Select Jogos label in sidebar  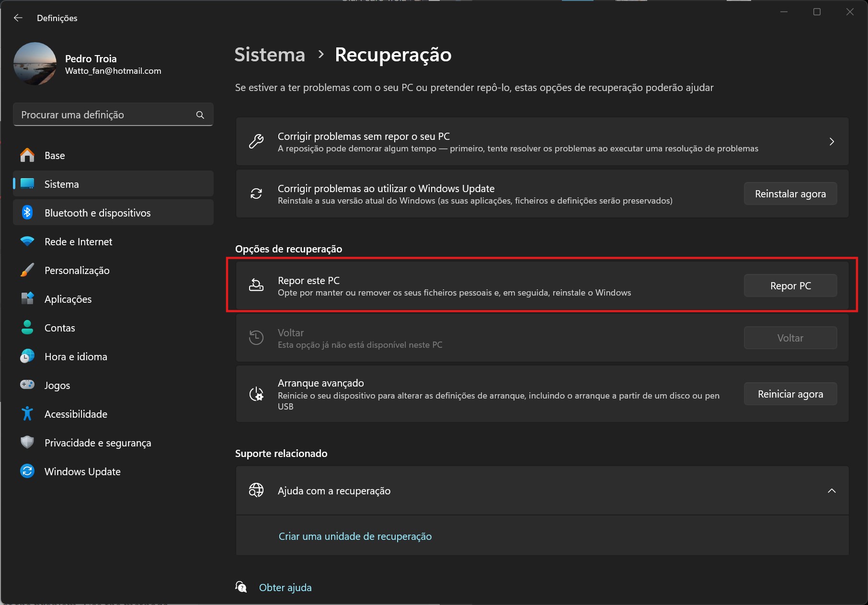tap(57, 386)
